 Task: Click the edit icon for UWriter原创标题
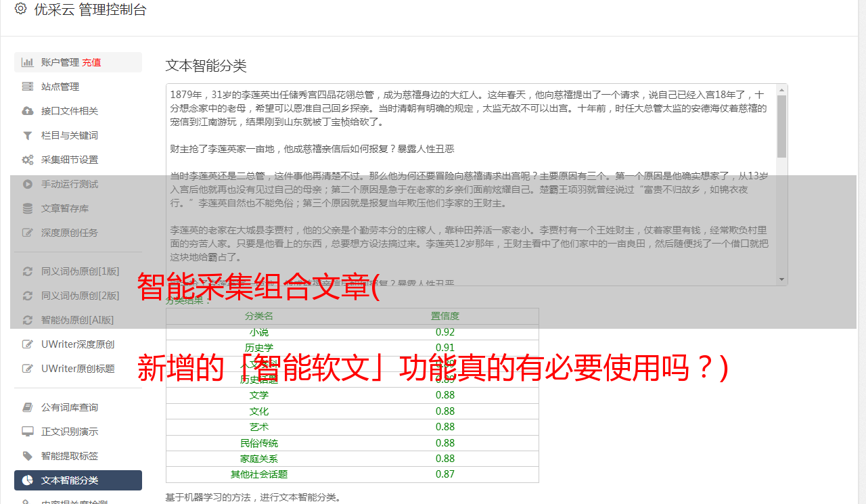pos(28,369)
